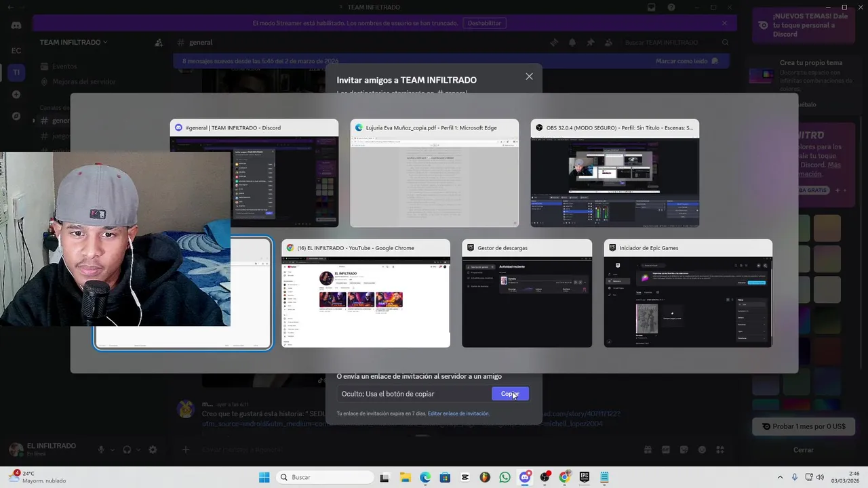Open Microsoft Edge from the taskbar
The image size is (868, 488).
tap(425, 477)
